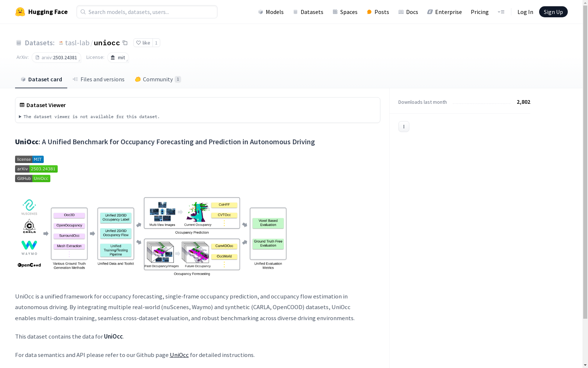
Task: Copy dataset name with the copy icon
Action: (x=125, y=43)
